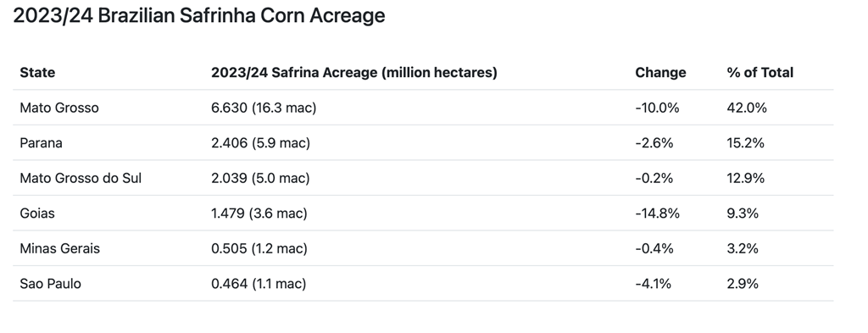Click the Minas Gerais state cell
The width and height of the screenshot is (868, 333).
tap(60, 248)
